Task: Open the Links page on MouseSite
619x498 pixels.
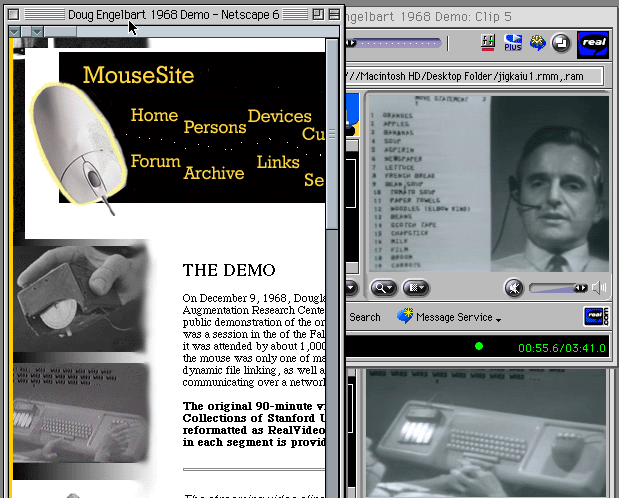Action: [x=278, y=162]
